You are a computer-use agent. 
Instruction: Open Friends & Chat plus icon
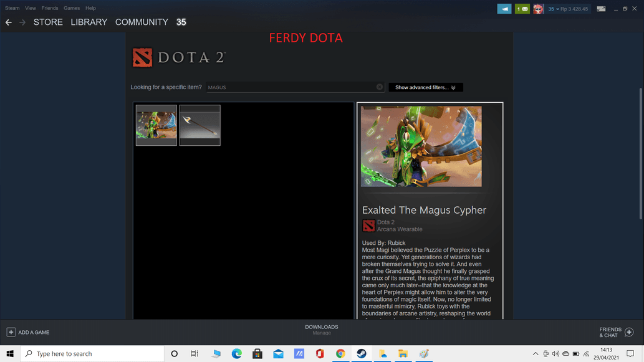[629, 332]
